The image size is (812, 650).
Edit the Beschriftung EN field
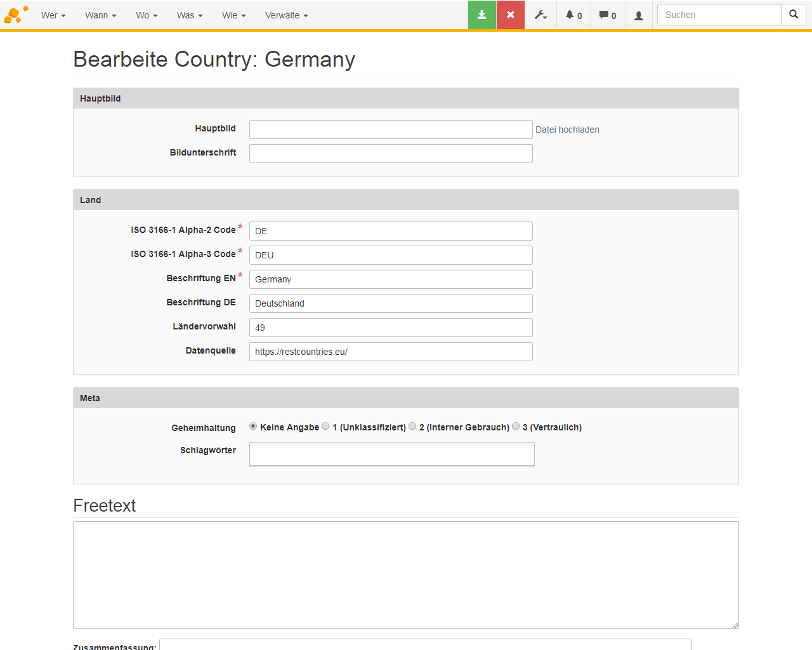[391, 279]
